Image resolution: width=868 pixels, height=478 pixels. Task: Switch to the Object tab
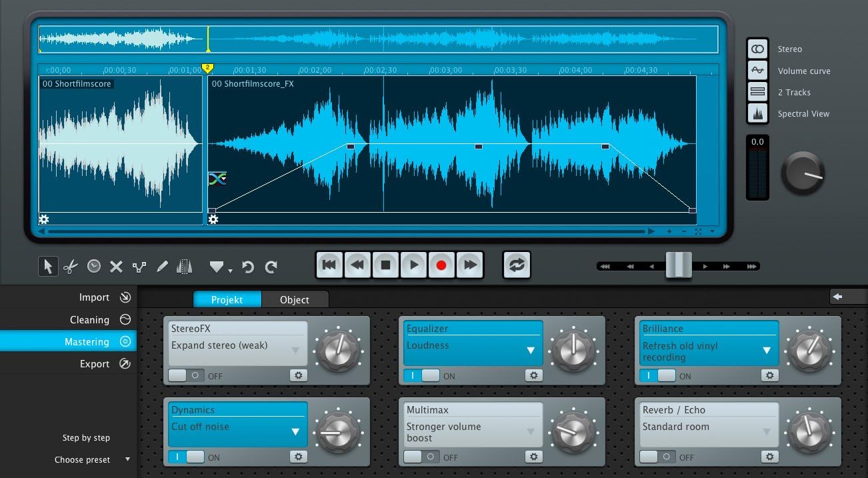point(294,299)
